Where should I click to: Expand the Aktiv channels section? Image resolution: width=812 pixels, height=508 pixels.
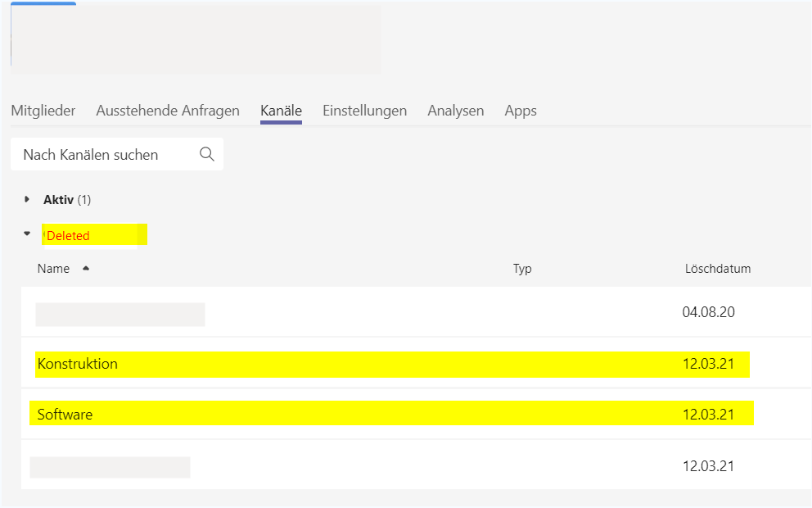(x=27, y=199)
